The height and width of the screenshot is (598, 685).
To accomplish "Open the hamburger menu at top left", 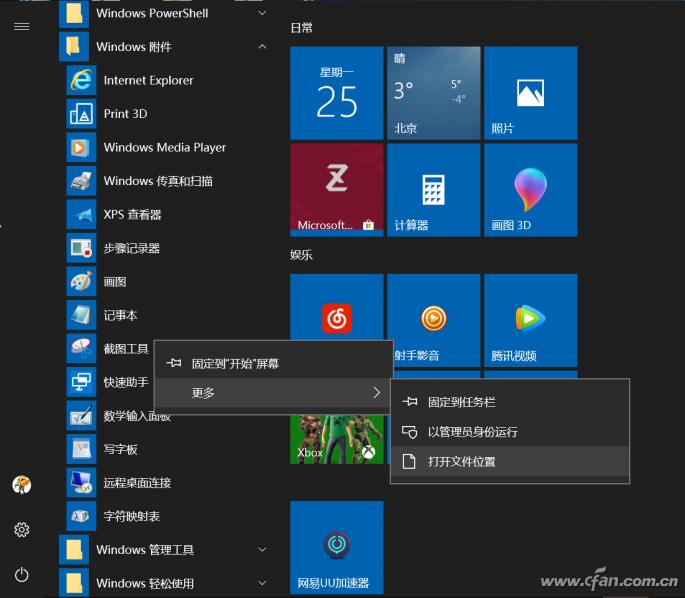I will pyautogui.click(x=21, y=27).
